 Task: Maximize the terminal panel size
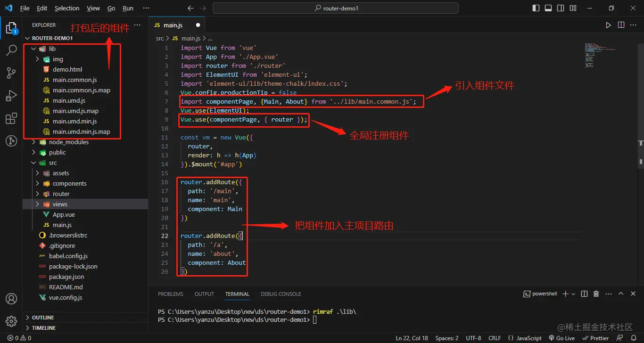pos(621,294)
